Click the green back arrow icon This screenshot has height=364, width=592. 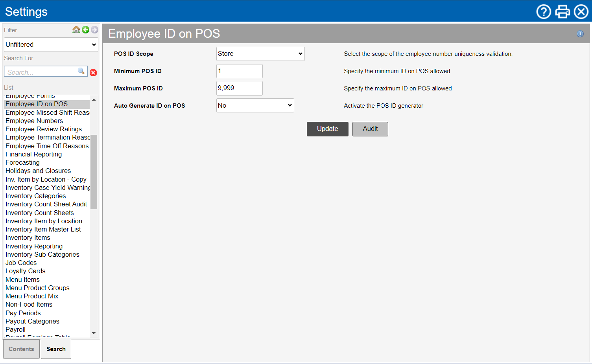pos(85,29)
